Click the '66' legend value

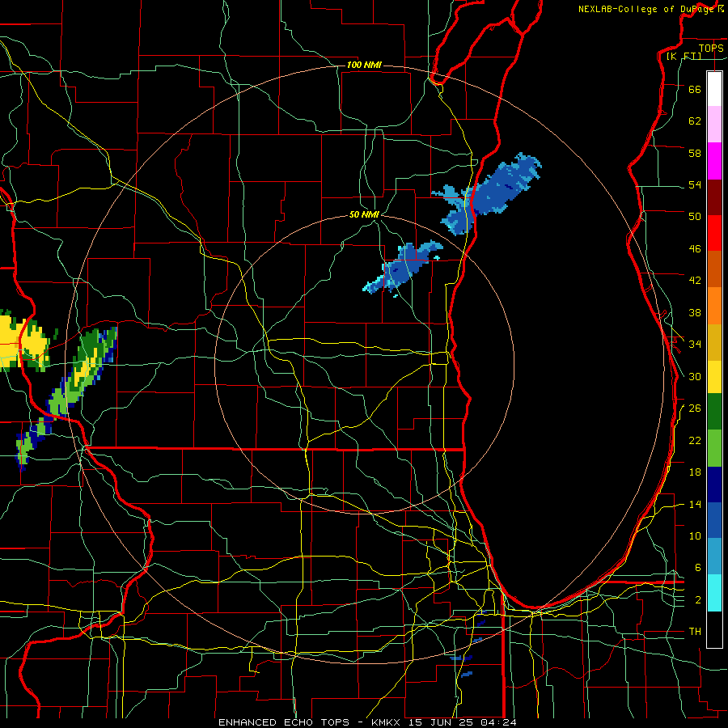tap(695, 89)
